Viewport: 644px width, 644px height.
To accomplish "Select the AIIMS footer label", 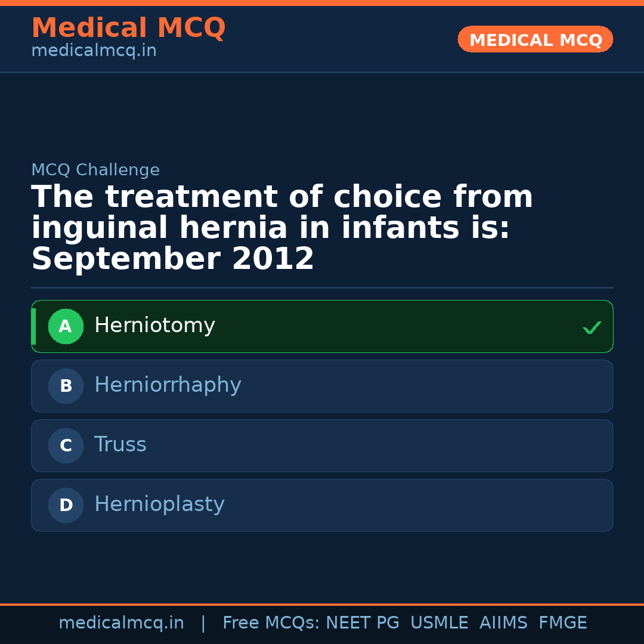I will click(x=503, y=623).
